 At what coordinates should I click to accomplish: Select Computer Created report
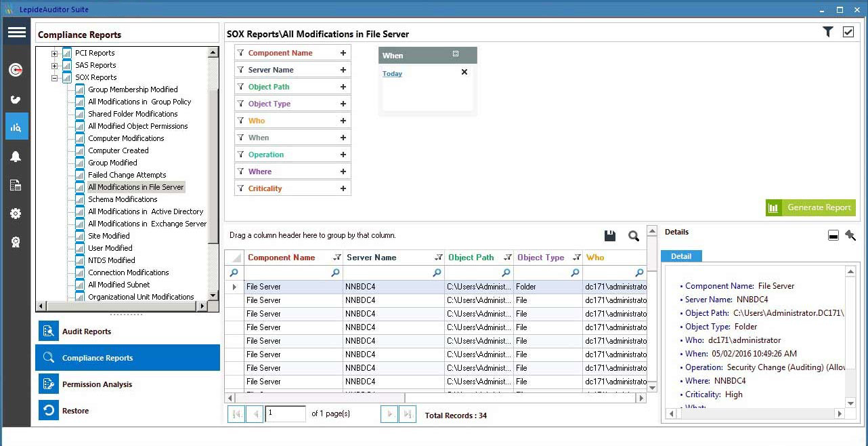pos(118,150)
